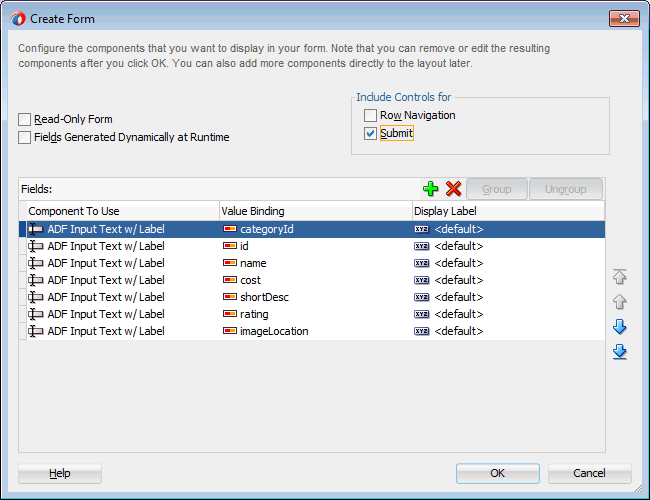650x500 pixels.
Task: Select the rating value binding cell
Action: click(x=316, y=314)
